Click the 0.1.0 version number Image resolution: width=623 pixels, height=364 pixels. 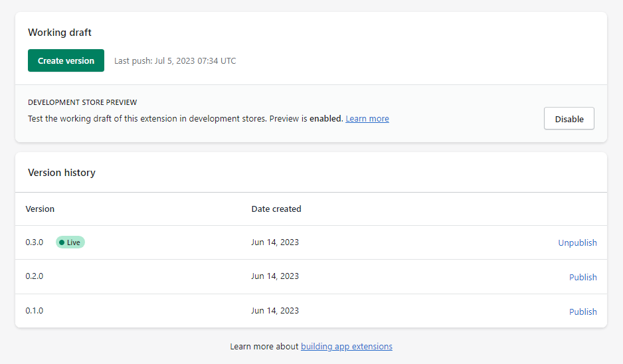point(35,311)
